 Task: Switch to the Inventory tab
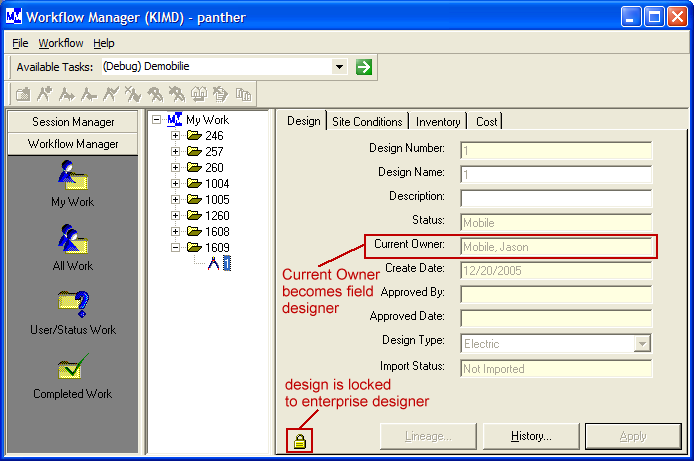pyautogui.click(x=438, y=121)
